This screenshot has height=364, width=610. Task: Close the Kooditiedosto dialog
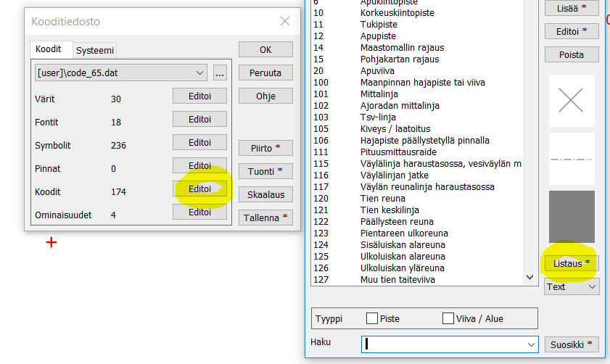[x=285, y=21]
